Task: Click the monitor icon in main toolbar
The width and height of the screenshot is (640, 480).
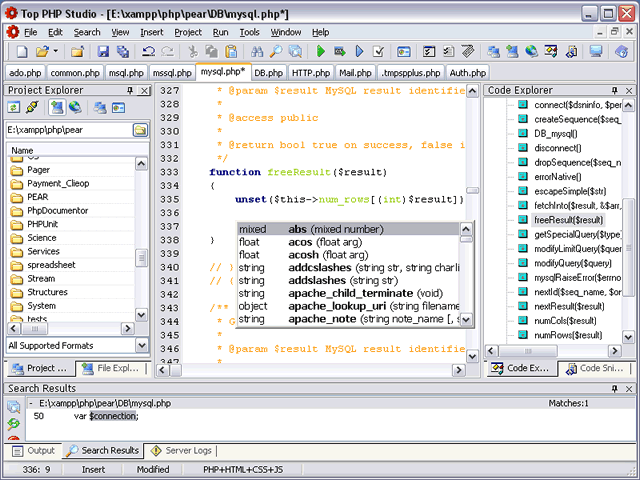Action: (596, 51)
